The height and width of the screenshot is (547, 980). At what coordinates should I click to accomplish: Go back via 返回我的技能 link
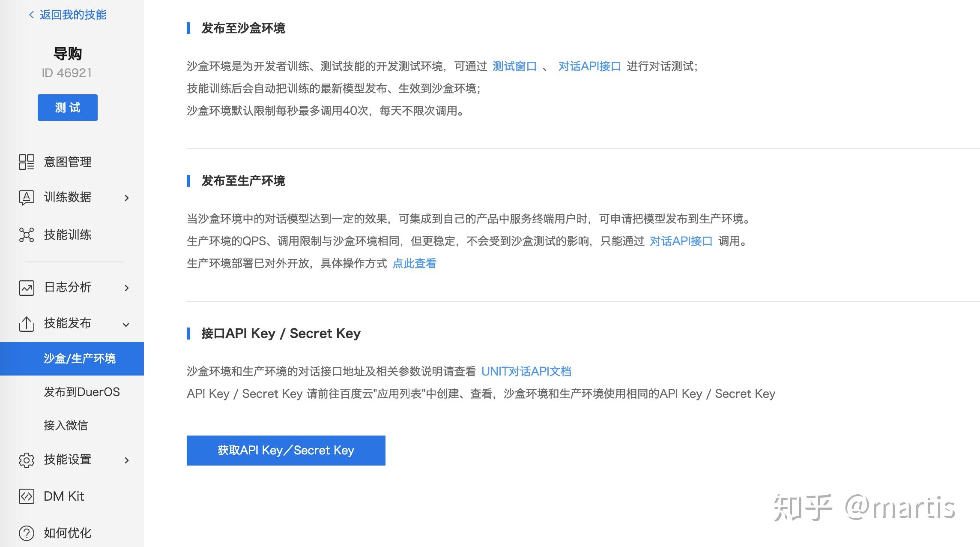[x=68, y=15]
